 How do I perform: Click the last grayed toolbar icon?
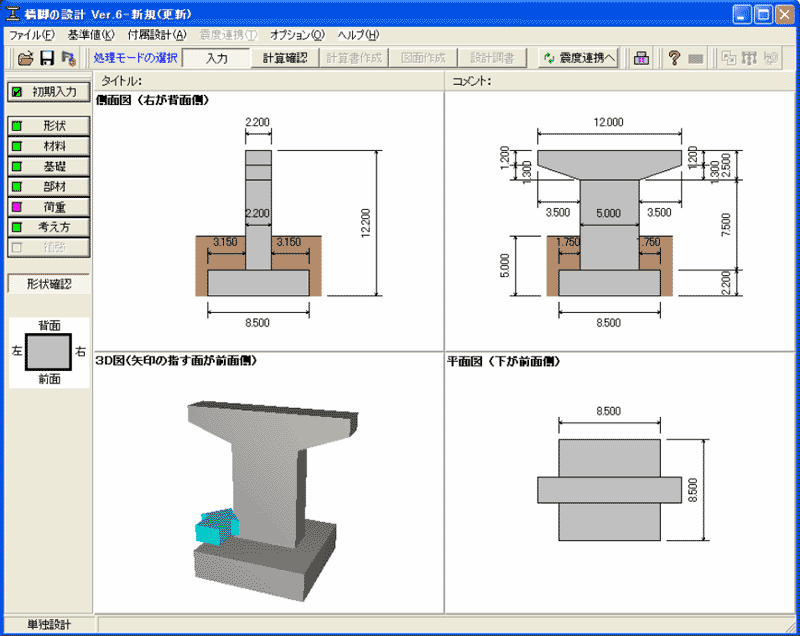[x=770, y=58]
